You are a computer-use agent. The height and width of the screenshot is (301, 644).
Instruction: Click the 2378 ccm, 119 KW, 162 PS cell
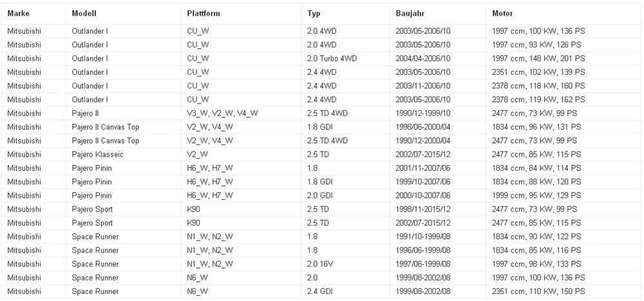tap(563, 100)
